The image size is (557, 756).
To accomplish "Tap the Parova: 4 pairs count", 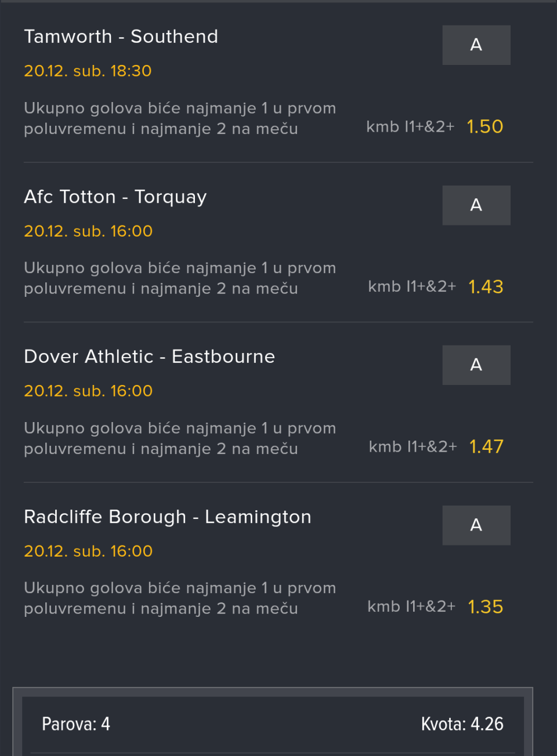I will coord(76,724).
